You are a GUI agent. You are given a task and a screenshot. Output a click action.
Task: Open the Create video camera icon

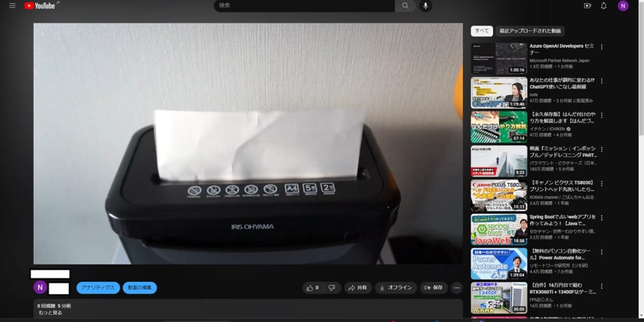(587, 6)
